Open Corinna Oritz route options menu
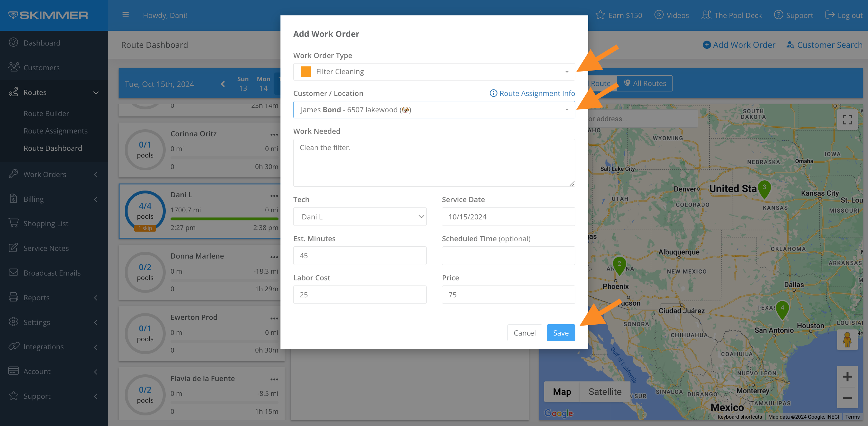Image resolution: width=868 pixels, height=426 pixels. [x=274, y=134]
